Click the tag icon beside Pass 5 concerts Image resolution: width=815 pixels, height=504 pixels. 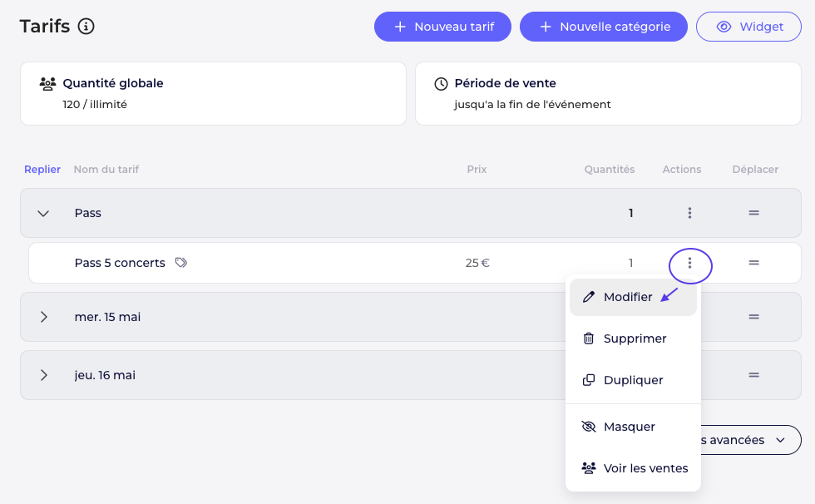coord(181,263)
